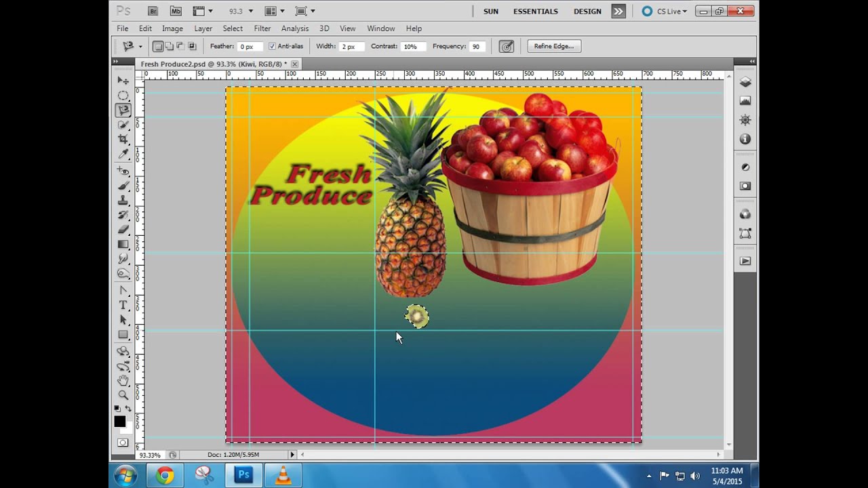Choose Subtract from selection mode
The height and width of the screenshot is (488, 868).
point(181,46)
